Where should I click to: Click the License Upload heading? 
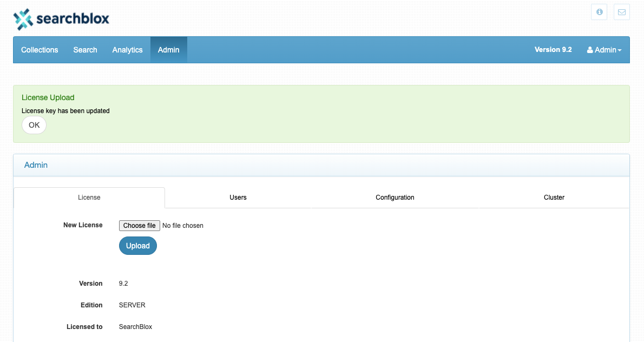click(48, 98)
